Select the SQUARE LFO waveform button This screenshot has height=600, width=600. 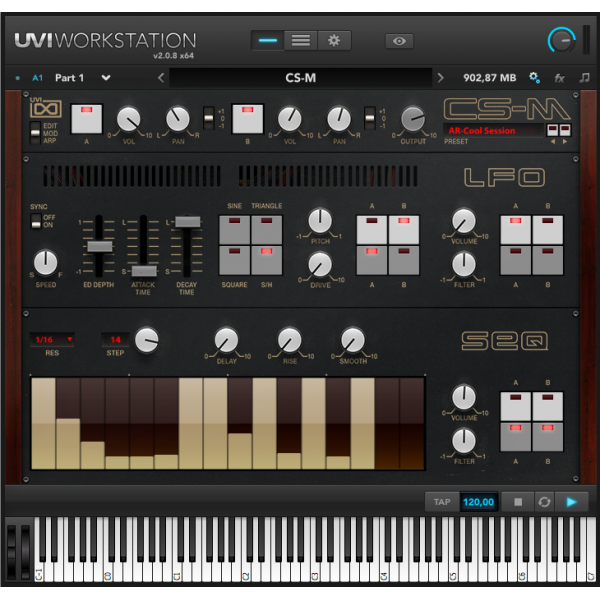click(235, 260)
